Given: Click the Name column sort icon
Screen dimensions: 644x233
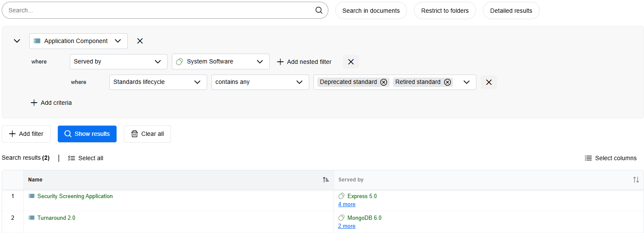Looking at the screenshot, I should click(326, 180).
